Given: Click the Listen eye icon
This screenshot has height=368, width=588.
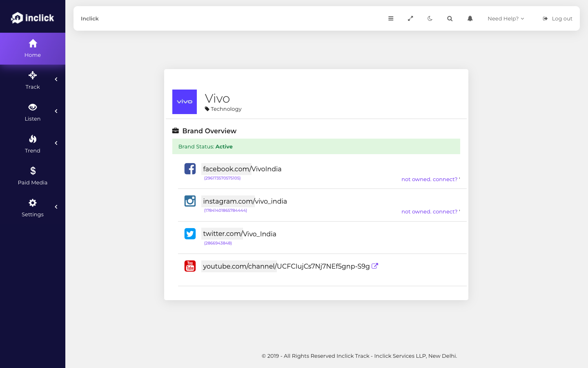Looking at the screenshot, I should tap(33, 107).
